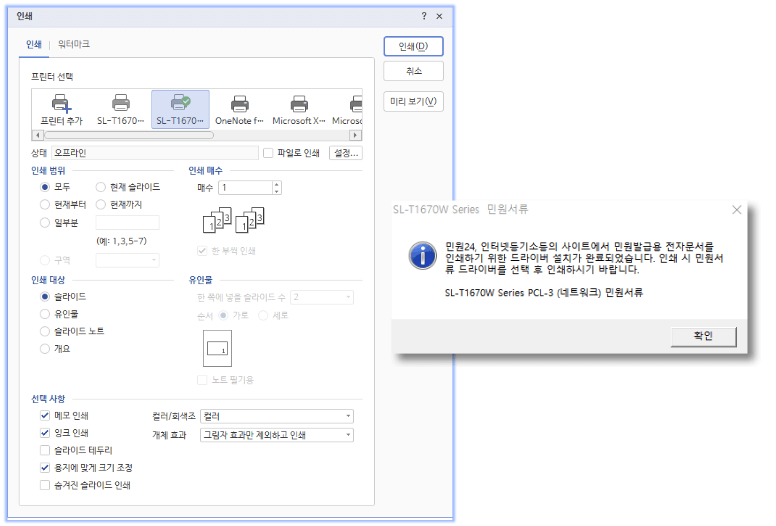The height and width of the screenshot is (526, 776).
Task: Choose the first SL-T1670 printer icon
Action: pos(121,109)
